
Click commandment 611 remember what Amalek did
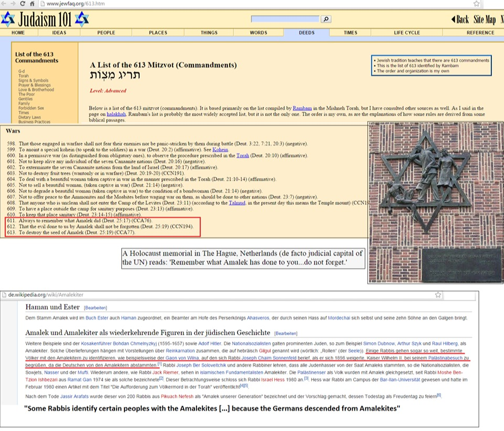point(79,220)
